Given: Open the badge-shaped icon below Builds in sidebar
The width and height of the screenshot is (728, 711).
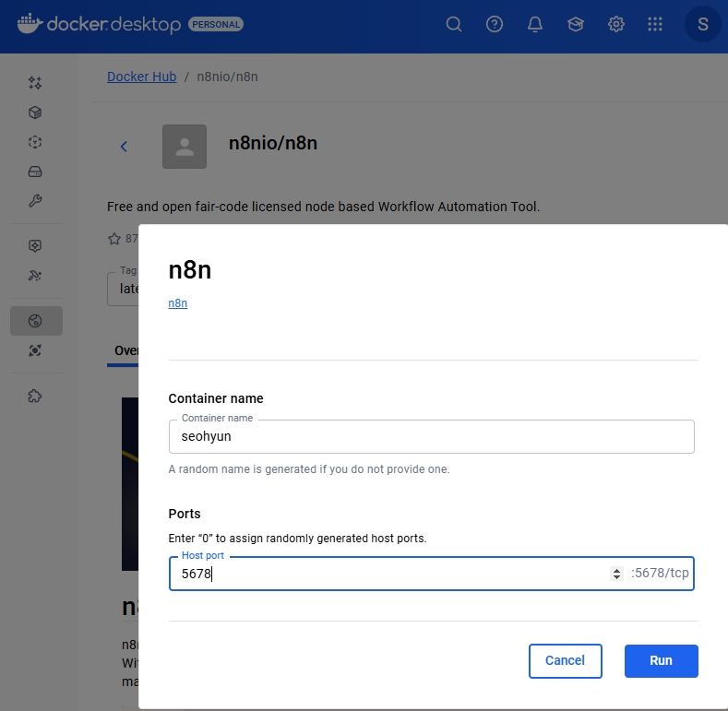Looking at the screenshot, I should click(x=35, y=245).
